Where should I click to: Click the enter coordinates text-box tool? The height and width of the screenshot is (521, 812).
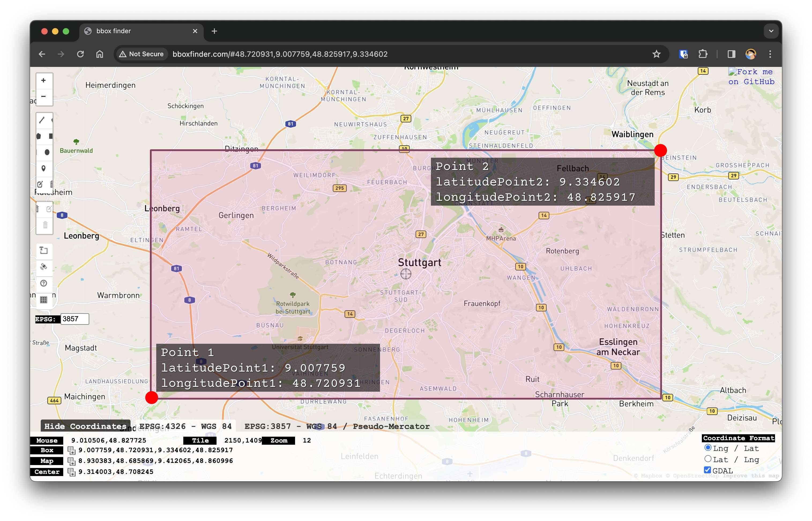coord(43,251)
